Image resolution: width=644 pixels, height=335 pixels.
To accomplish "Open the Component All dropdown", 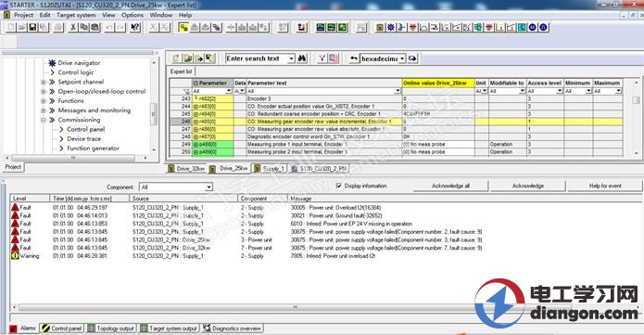I will (x=208, y=187).
